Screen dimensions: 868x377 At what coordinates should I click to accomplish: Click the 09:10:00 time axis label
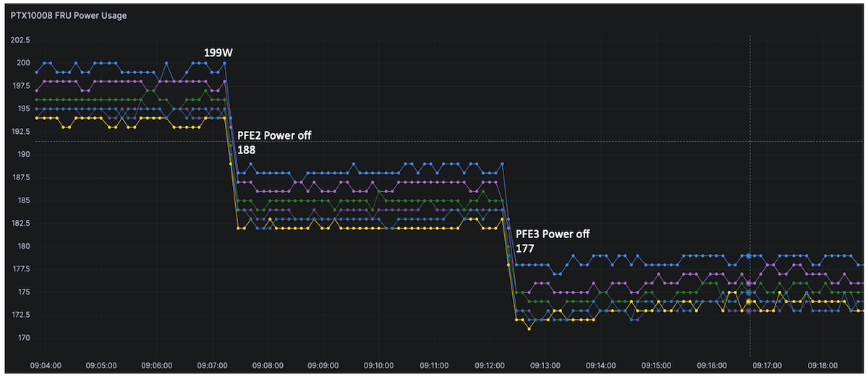379,366
